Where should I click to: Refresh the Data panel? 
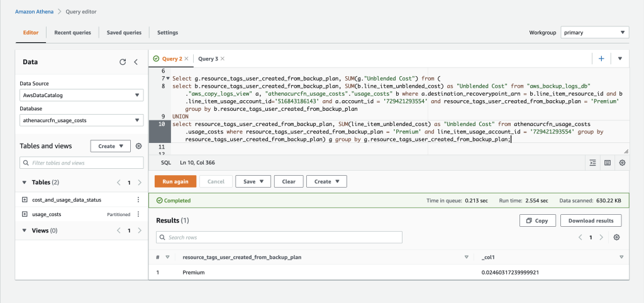tap(123, 62)
